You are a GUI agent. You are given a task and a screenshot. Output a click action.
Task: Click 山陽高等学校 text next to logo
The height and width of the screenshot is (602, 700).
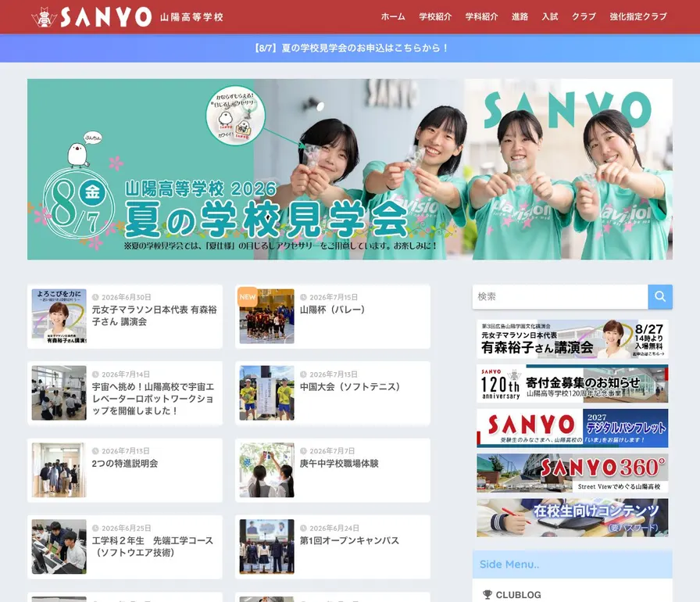(191, 17)
